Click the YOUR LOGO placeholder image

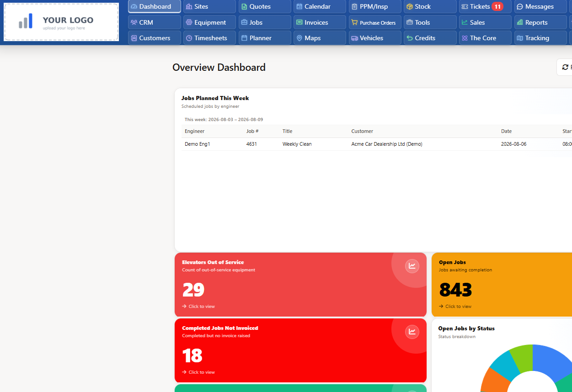click(x=61, y=22)
